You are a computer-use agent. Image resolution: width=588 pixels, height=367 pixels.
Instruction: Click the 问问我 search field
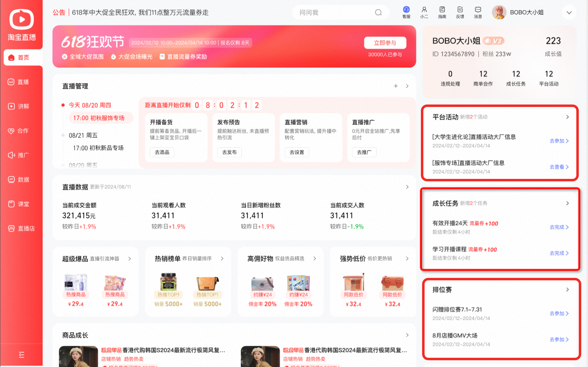pos(340,12)
